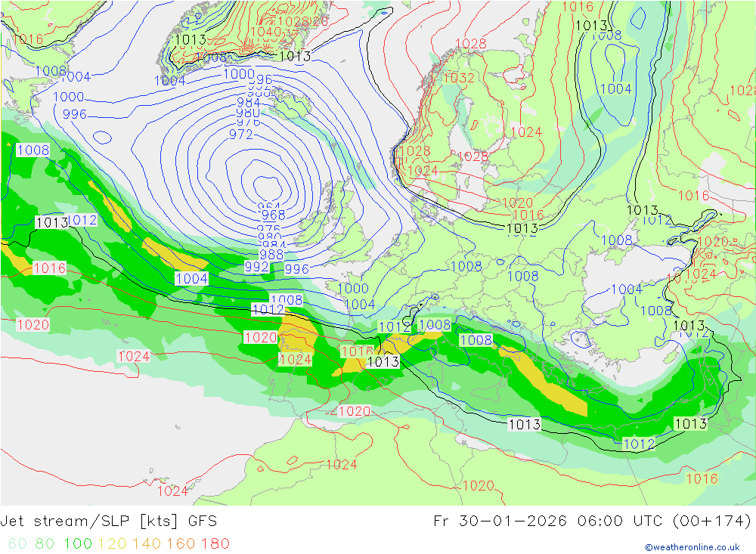This screenshot has width=756, height=554.
Task: Click the boxed 992 isobar label
Action: [256, 267]
